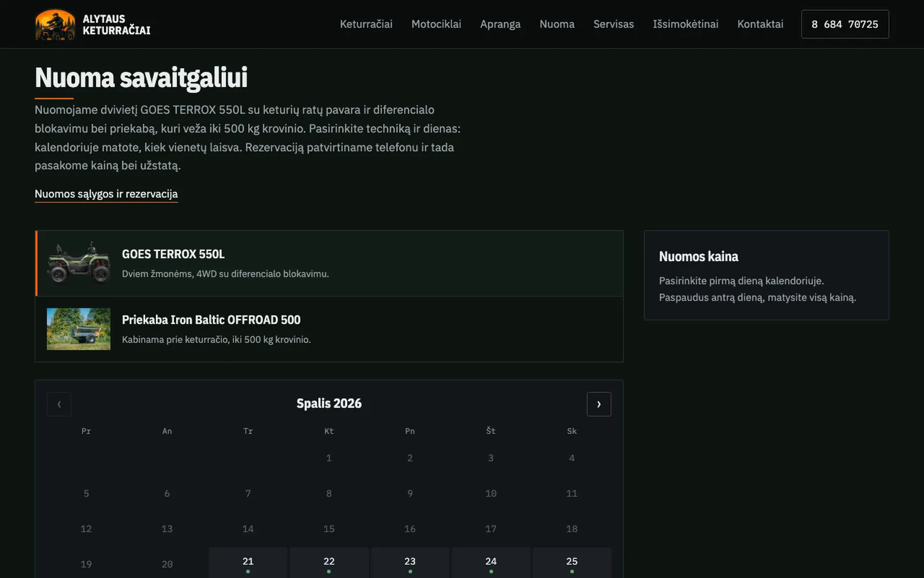The image size is (924, 578).
Task: Open Išsimokėtinai navigation link
Action: (685, 24)
